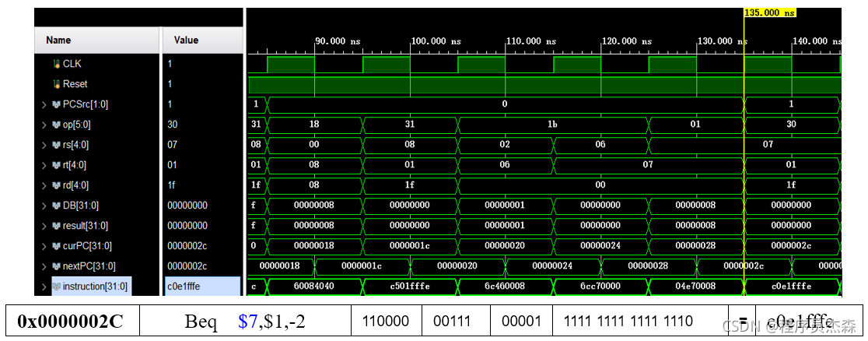The height and width of the screenshot is (341, 868).
Task: Click the instruction[31:0] signal icon
Action: tap(56, 287)
